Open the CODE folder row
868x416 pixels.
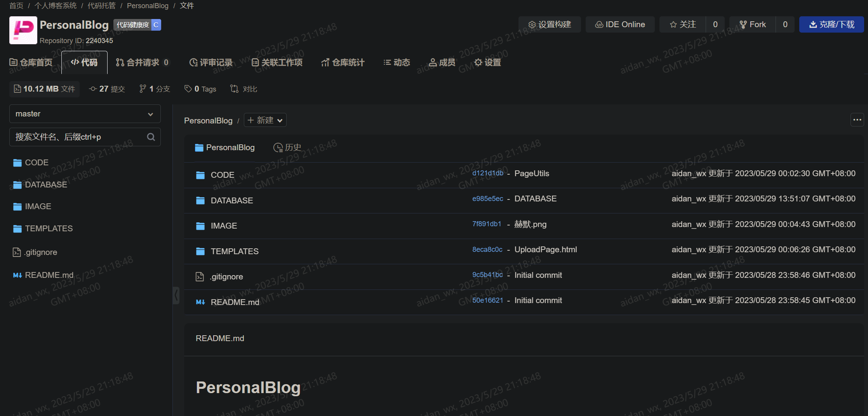coord(524,175)
